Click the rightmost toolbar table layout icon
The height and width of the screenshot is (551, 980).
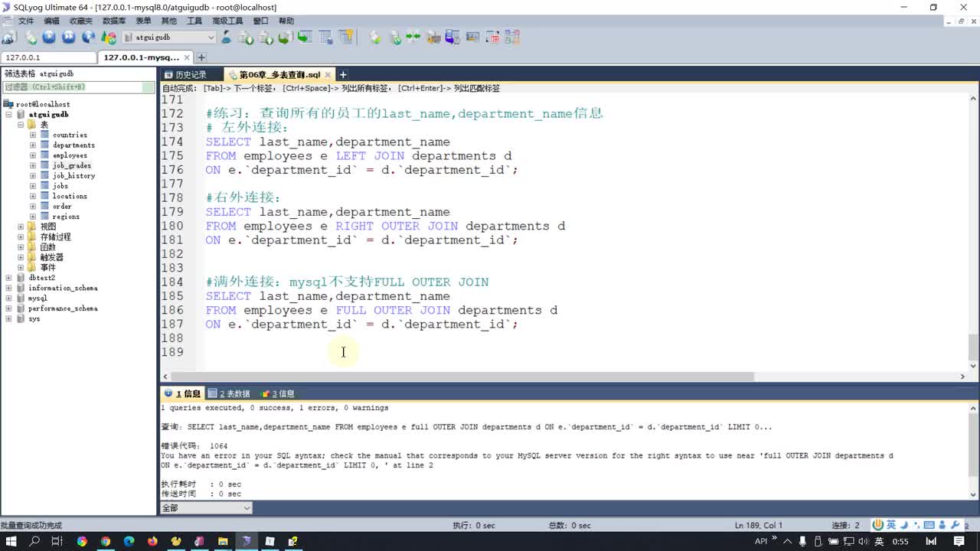(512, 37)
